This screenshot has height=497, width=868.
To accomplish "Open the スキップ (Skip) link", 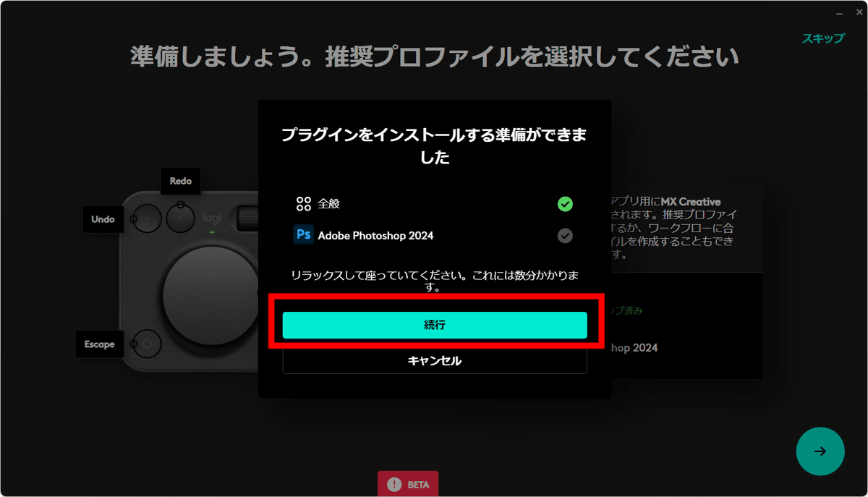I will (x=823, y=38).
